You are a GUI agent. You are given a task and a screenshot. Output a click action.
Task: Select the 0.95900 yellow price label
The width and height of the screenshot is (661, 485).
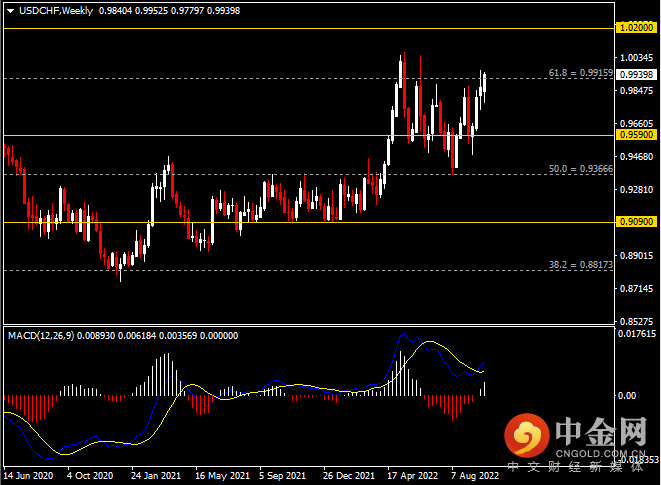[637, 135]
